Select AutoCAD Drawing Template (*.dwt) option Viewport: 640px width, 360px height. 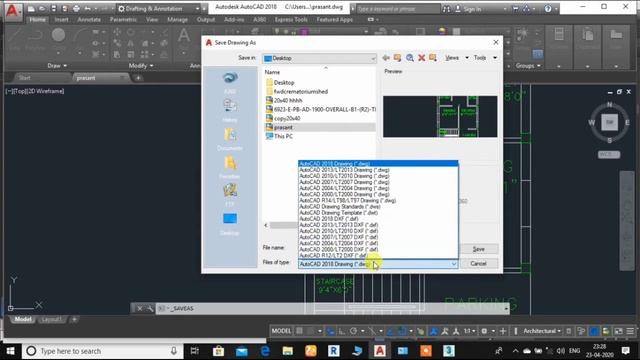click(378, 213)
